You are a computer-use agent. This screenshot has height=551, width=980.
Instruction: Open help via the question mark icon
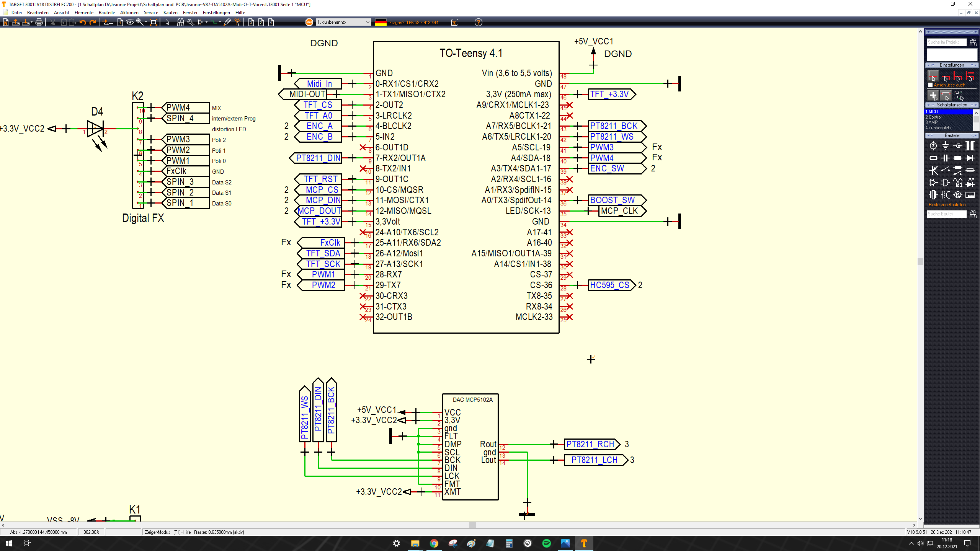pyautogui.click(x=479, y=22)
